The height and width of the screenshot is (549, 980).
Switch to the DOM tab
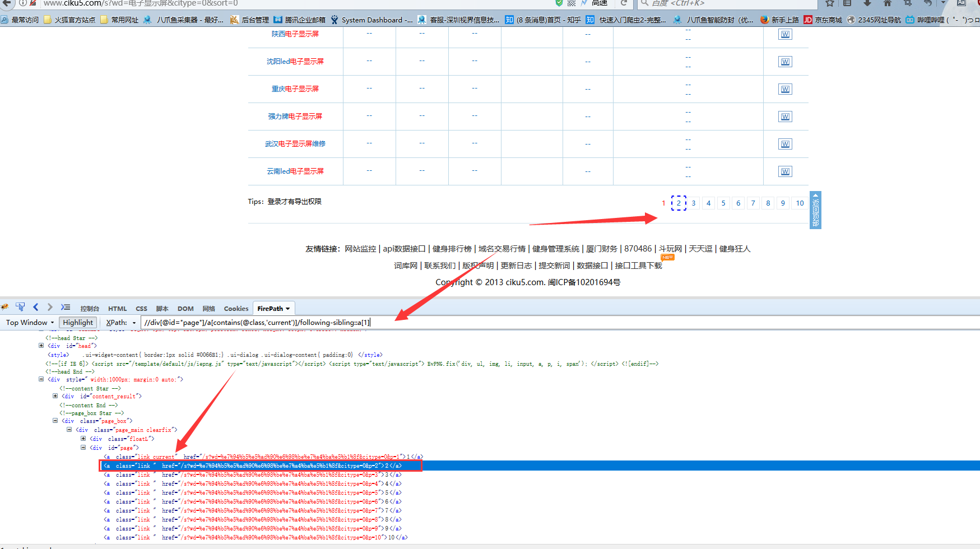[x=185, y=309]
